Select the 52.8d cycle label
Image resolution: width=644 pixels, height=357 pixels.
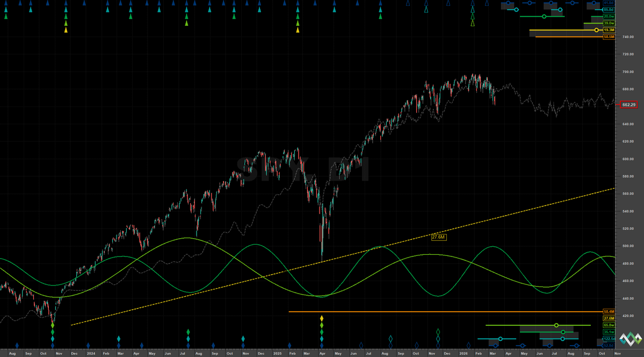tap(608, 346)
